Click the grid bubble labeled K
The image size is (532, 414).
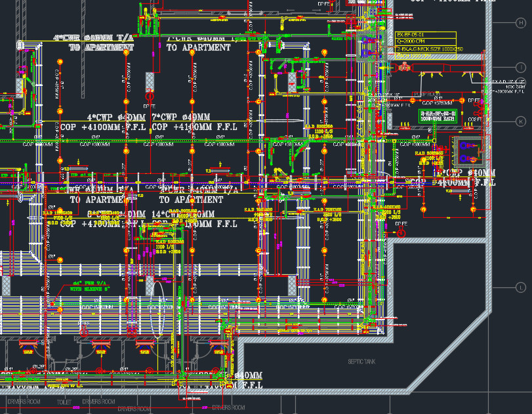click(x=520, y=123)
